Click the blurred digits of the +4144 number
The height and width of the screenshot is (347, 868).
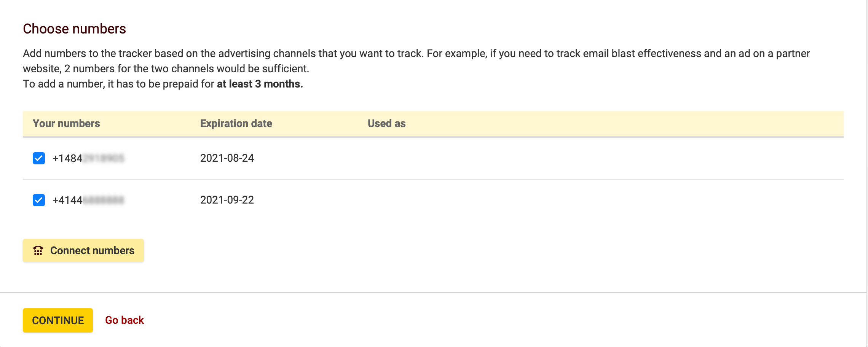coord(104,200)
